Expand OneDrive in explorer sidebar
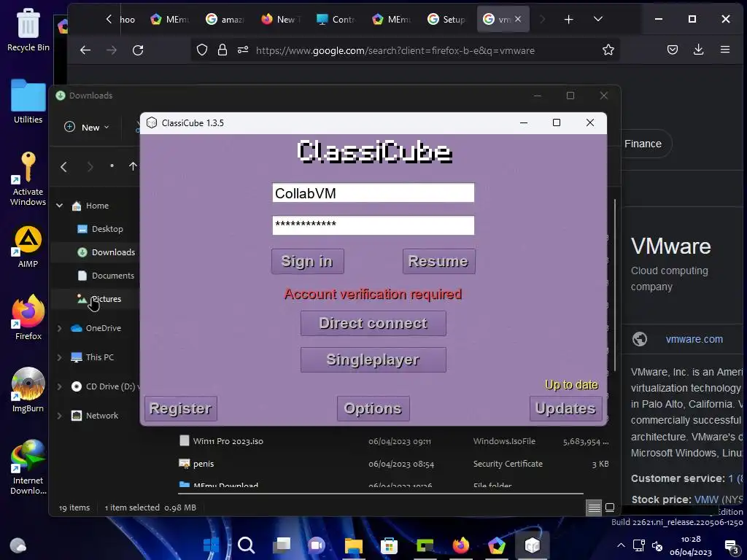This screenshot has height=560, width=747. coord(60,328)
